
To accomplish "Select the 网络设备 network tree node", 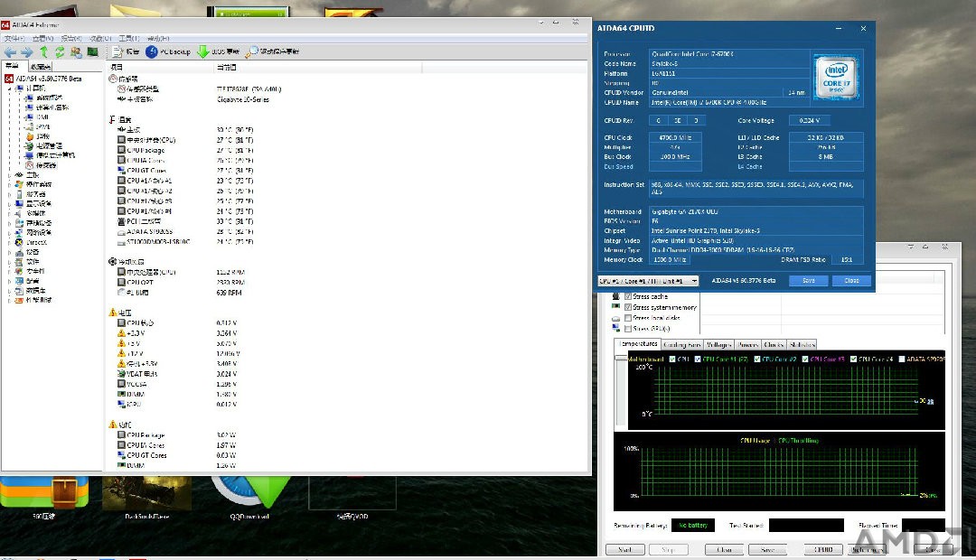I will 33,233.
